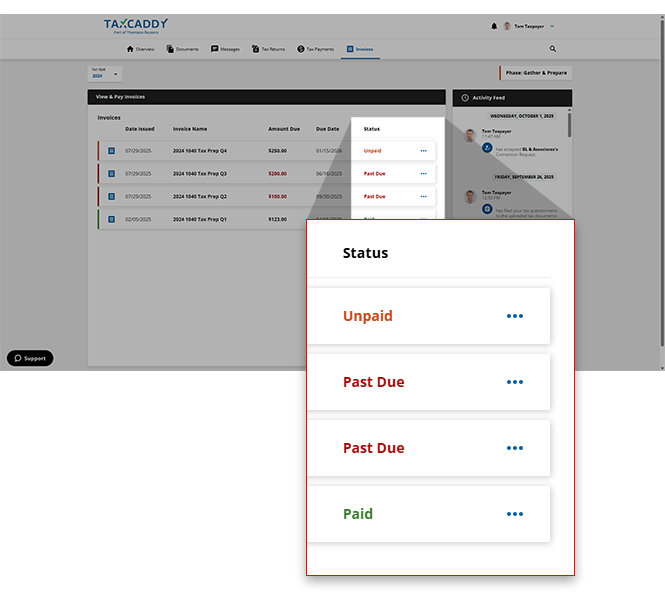This screenshot has width=665, height=596.
Task: Go to the Tax Payments tab
Action: click(x=314, y=49)
